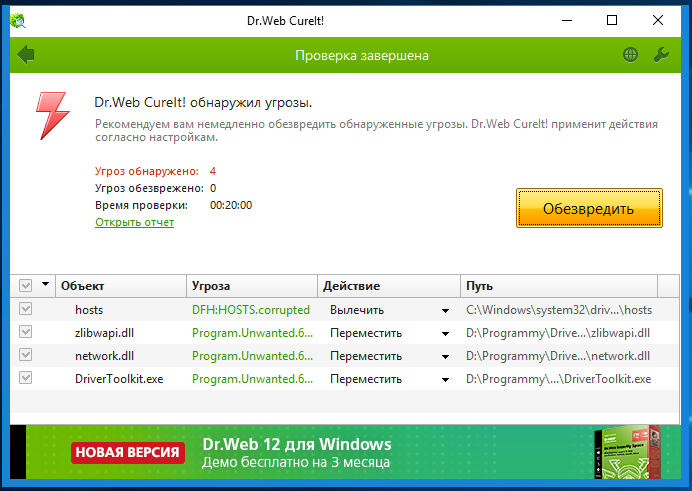Click the Вылечить action text
This screenshot has height=491, width=692.
click(x=357, y=310)
